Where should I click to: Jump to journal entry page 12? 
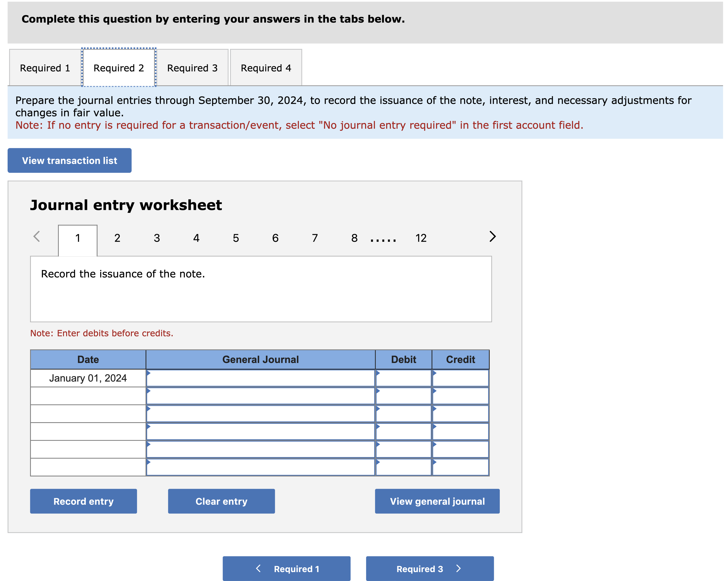click(x=421, y=238)
